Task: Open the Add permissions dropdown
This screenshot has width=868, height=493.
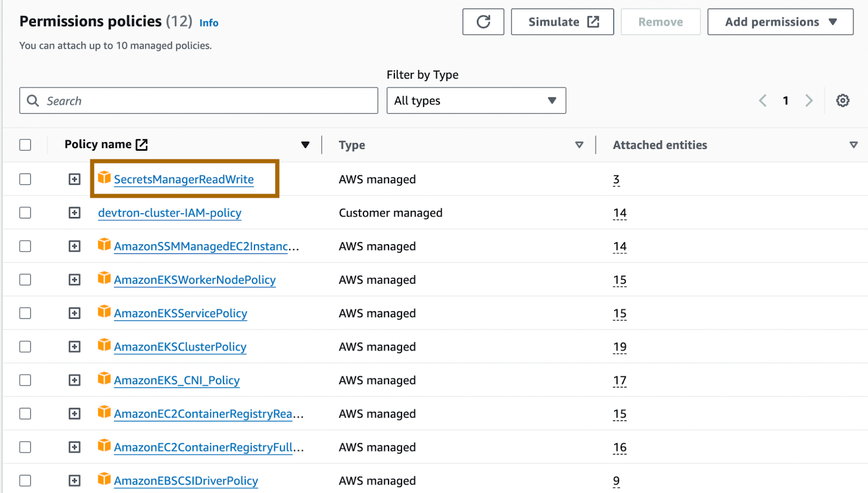Action: coord(780,22)
